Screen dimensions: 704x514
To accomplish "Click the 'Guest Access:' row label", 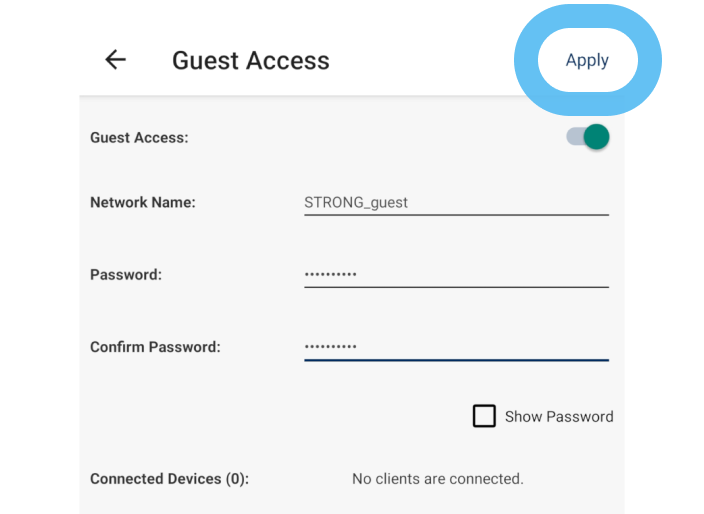I will coord(139,137).
